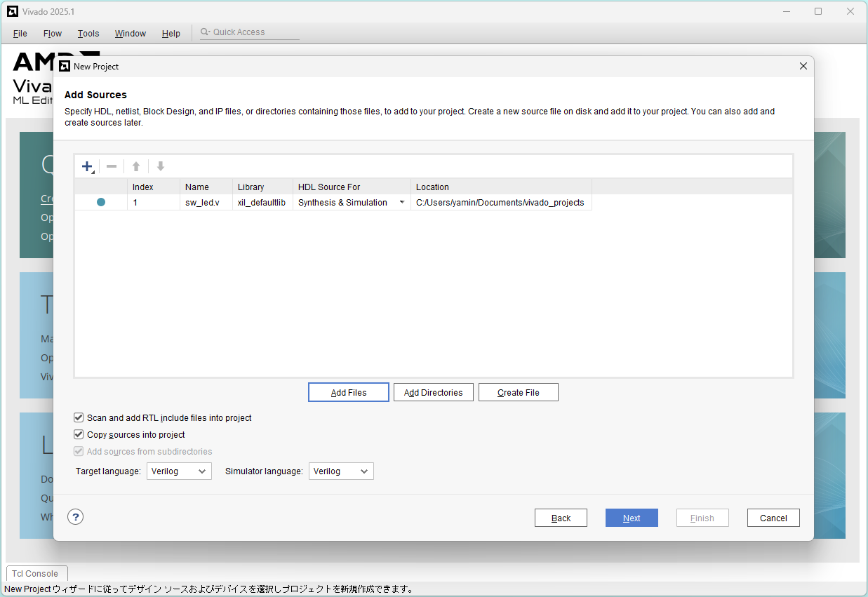Image resolution: width=868 pixels, height=597 pixels.
Task: Select the sw_led.v file name cell
Action: [203, 203]
